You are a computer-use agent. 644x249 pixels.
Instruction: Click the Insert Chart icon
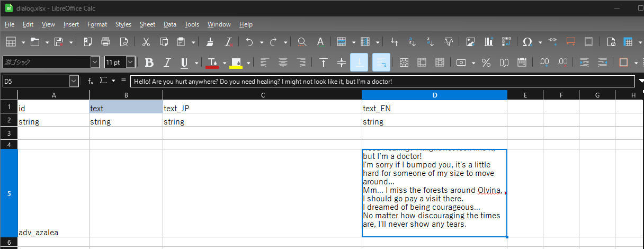pyautogui.click(x=488, y=42)
